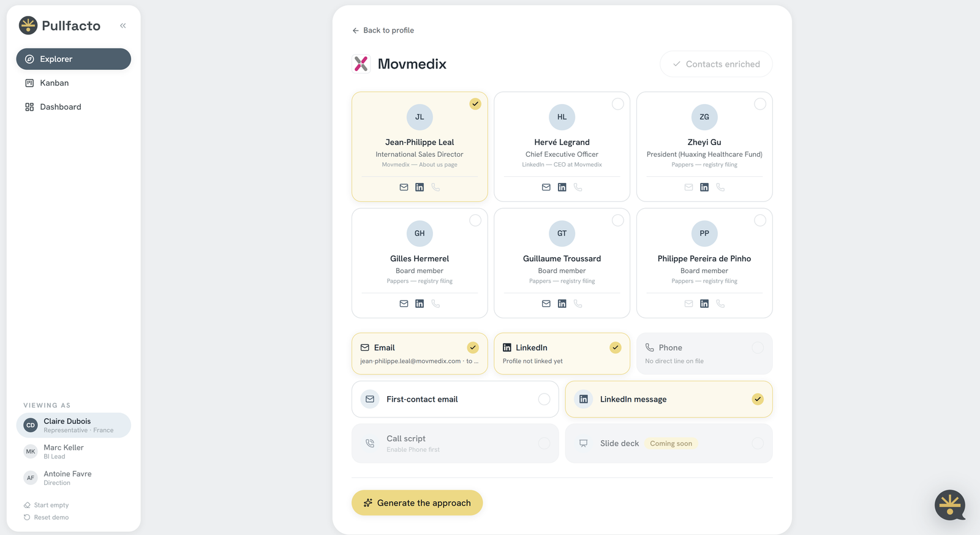Click the PP avatar circle
This screenshot has width=980, height=535.
click(704, 233)
